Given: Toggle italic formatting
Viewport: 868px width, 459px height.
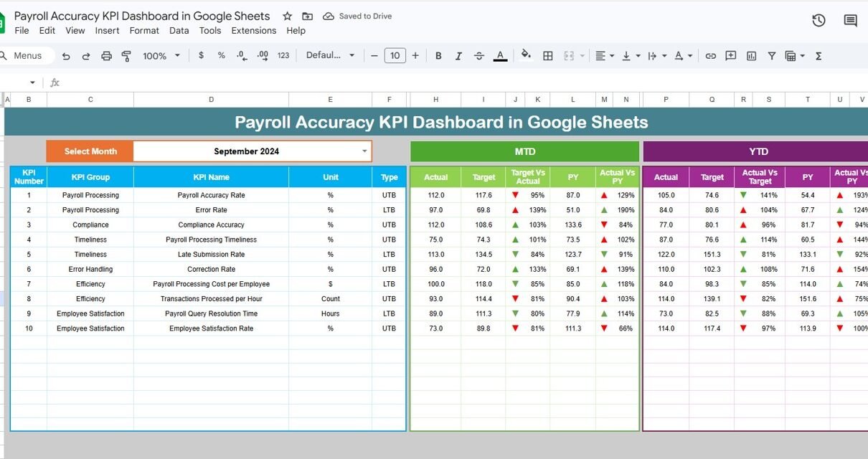Looking at the screenshot, I should tap(459, 56).
